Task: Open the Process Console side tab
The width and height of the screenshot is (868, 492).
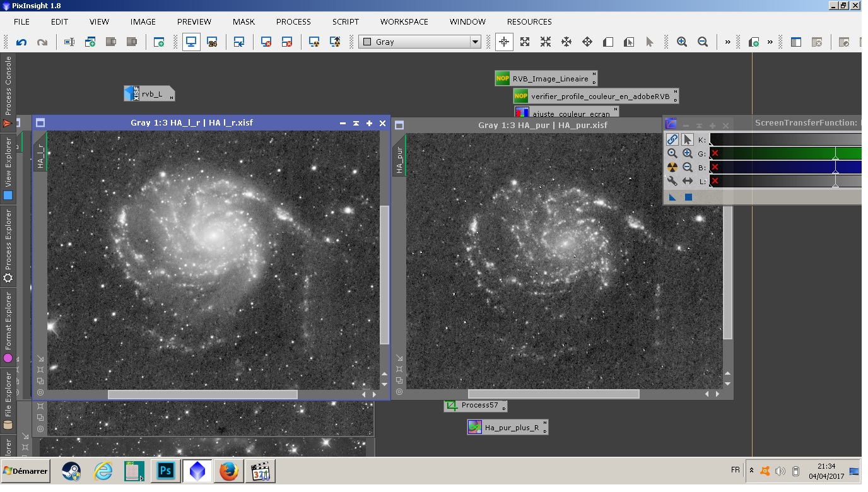Action: click(8, 85)
